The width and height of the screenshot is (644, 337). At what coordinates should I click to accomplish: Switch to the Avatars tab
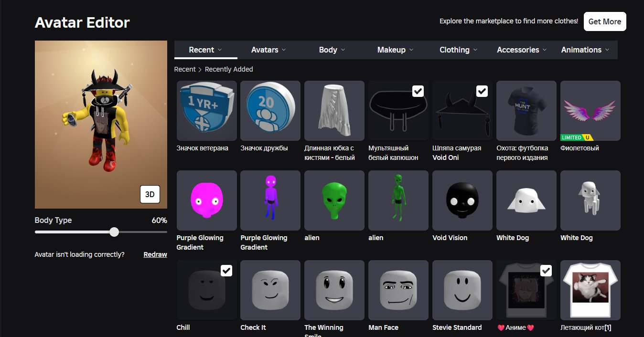tap(269, 50)
